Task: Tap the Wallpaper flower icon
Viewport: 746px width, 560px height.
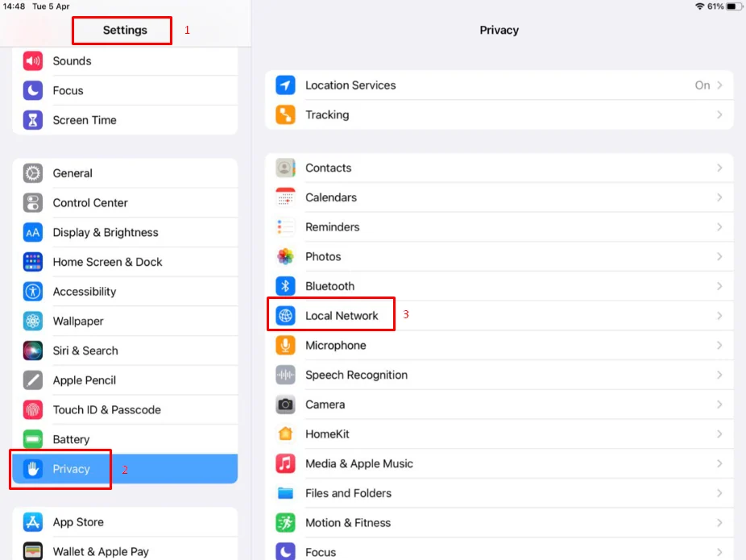Action: coord(33,321)
